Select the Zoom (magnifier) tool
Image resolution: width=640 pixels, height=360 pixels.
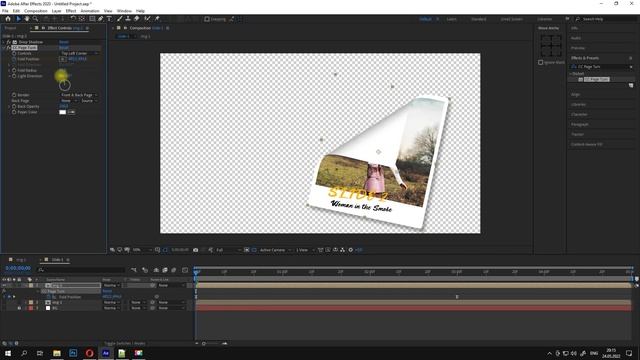click(x=36, y=19)
